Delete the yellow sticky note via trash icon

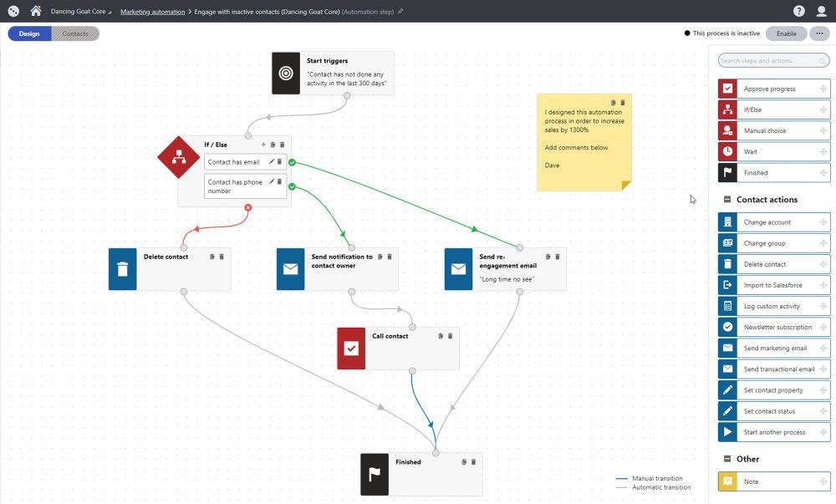623,102
